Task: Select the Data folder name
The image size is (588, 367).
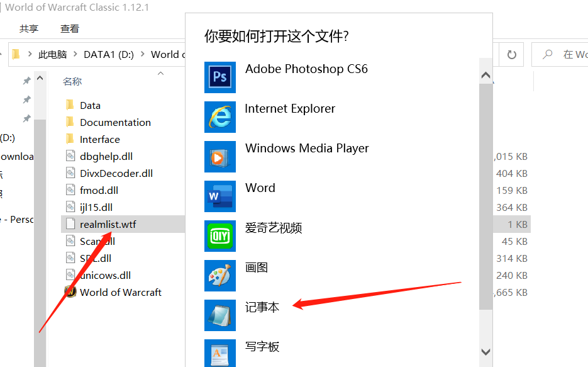Action: [90, 106]
